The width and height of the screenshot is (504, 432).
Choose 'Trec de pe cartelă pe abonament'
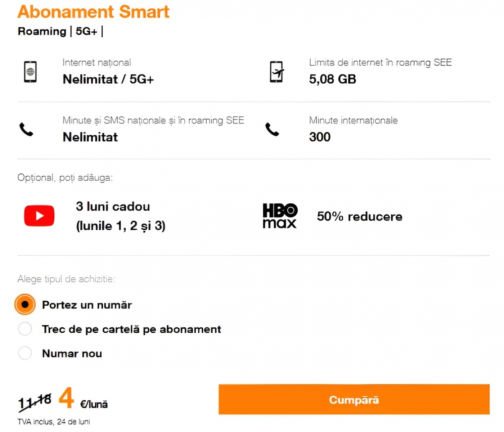coord(25,329)
